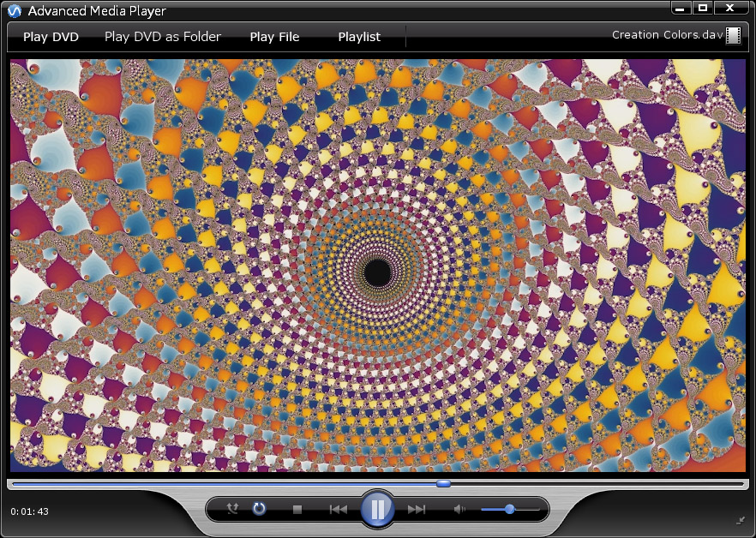The width and height of the screenshot is (756, 538).
Task: Click the resize grip in bottom corner
Action: point(740,520)
